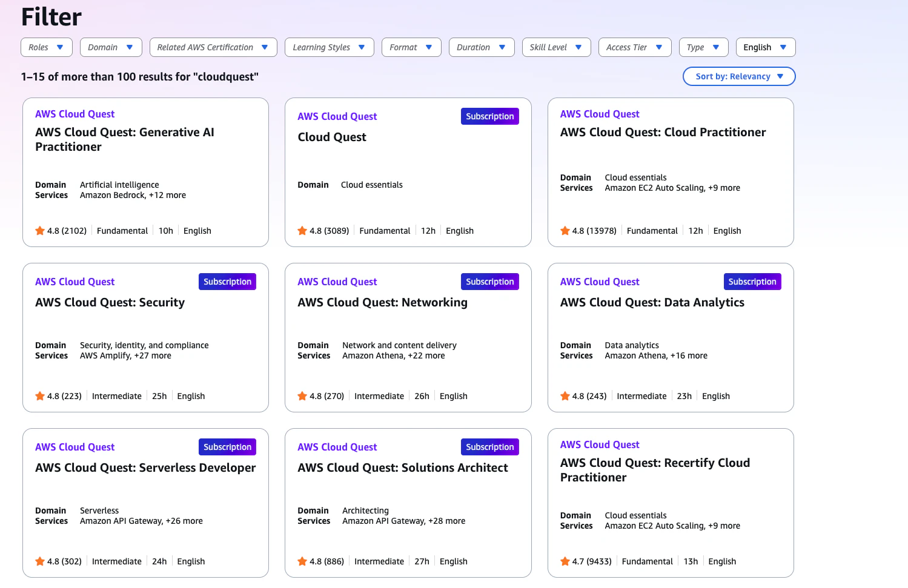Click Subscription badge on Serverless Developer card
The image size is (908, 588).
pos(227,447)
